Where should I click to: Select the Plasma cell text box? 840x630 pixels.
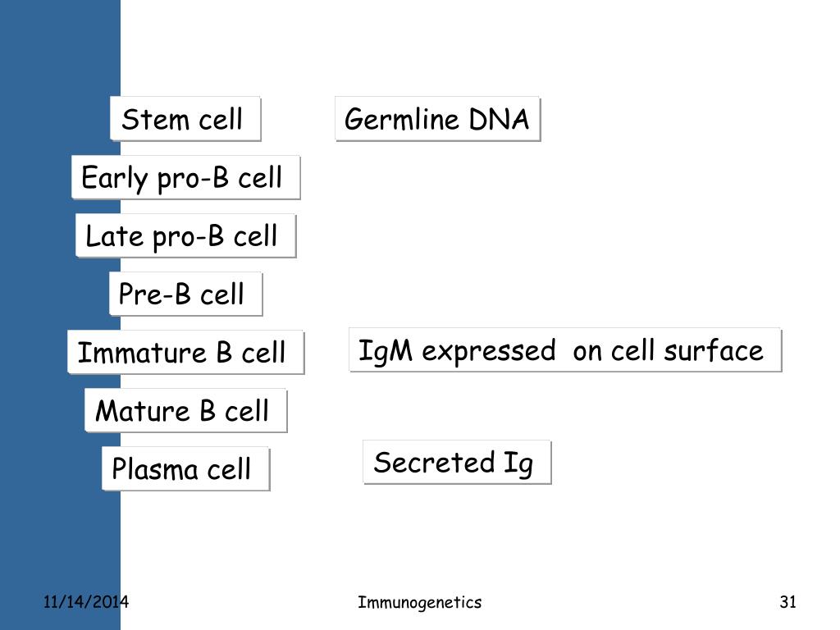click(186, 468)
